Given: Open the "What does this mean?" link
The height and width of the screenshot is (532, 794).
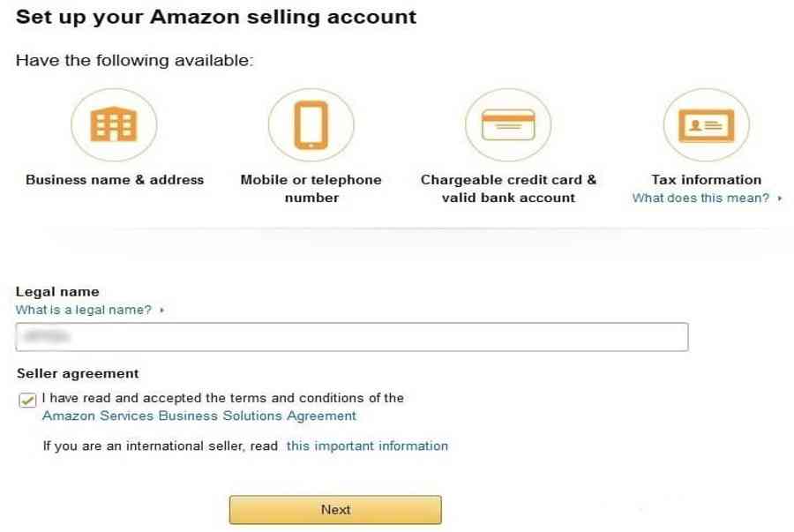Looking at the screenshot, I should tap(700, 199).
